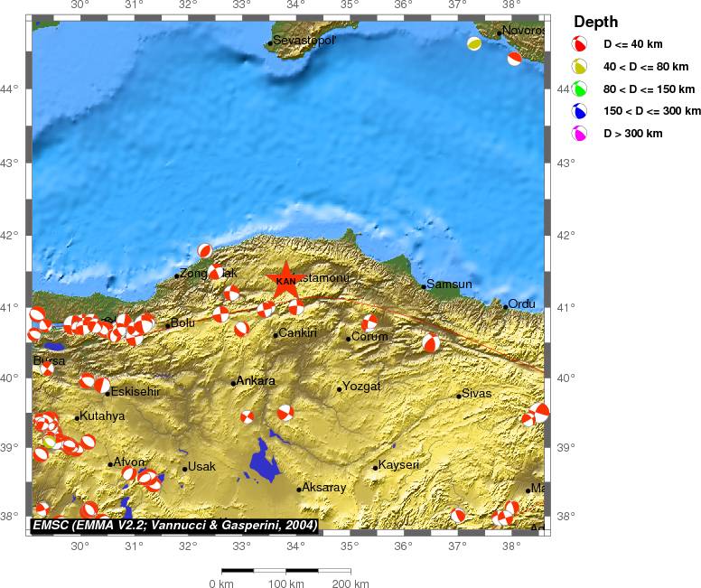The height and width of the screenshot is (588, 701).
Task: Select the blue 150 < D <= 300 km legend icon
Action: click(x=580, y=111)
